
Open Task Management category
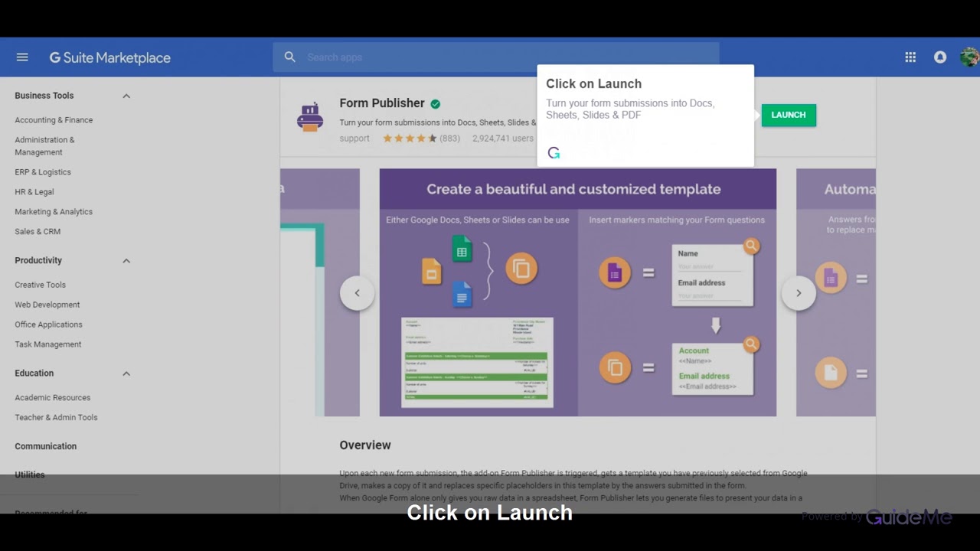[x=48, y=344]
